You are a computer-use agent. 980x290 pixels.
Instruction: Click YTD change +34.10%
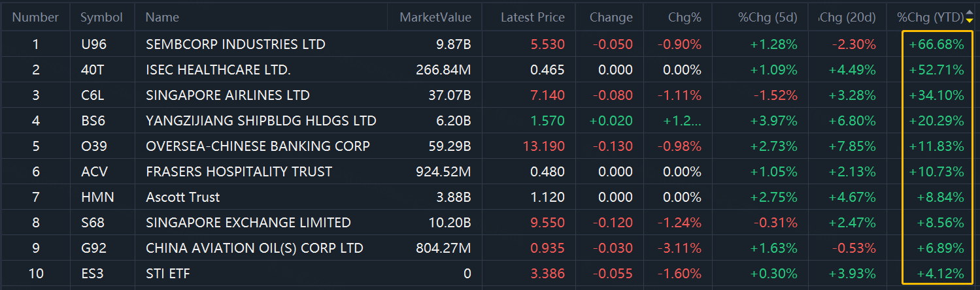tap(937, 95)
